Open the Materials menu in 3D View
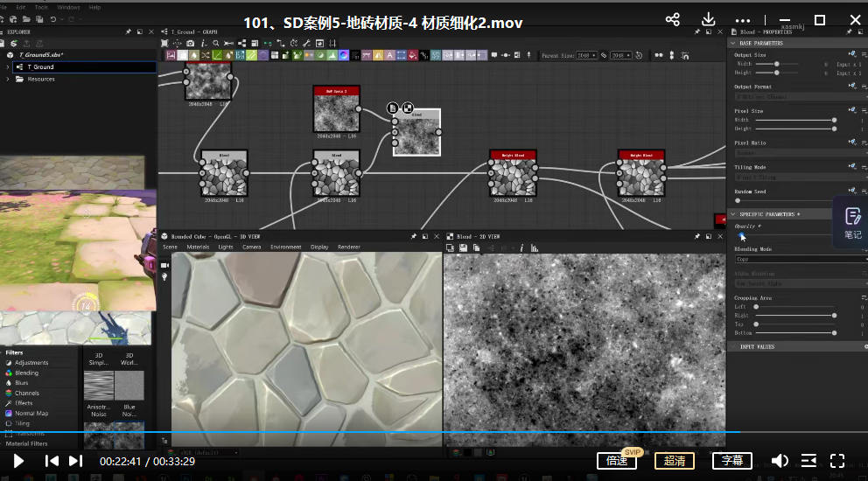This screenshot has height=481, width=868. coord(198,247)
